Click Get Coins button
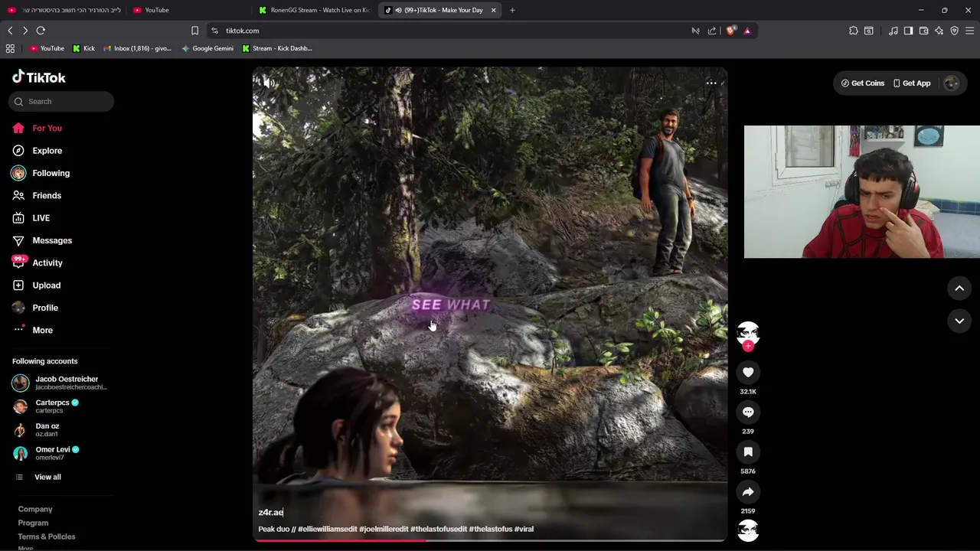Screen dimensions: 980x551 [863, 83]
